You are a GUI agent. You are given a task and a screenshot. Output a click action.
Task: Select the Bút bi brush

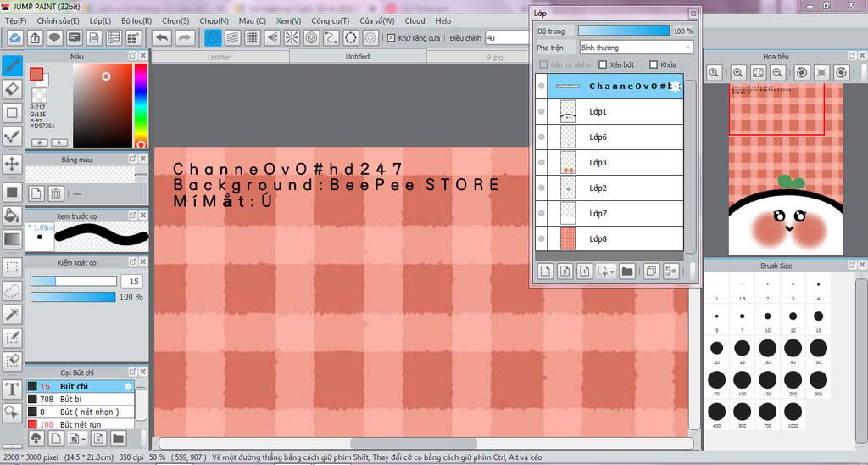[80, 399]
